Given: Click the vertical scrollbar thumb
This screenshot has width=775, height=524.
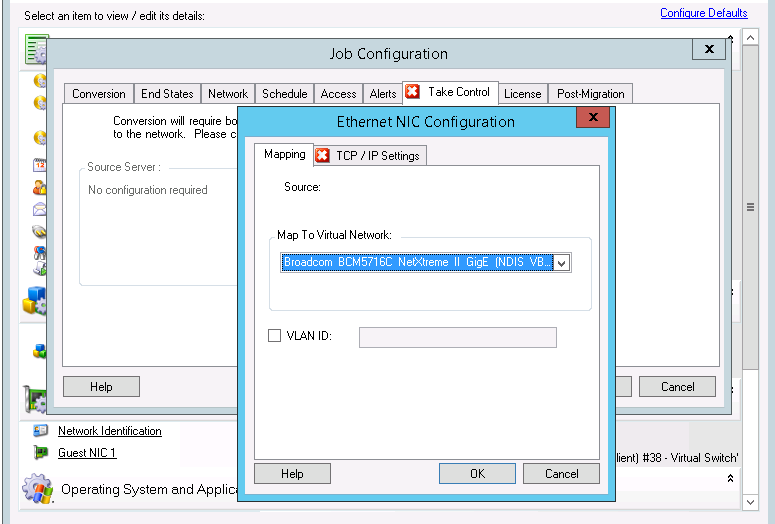Looking at the screenshot, I should coord(750,208).
